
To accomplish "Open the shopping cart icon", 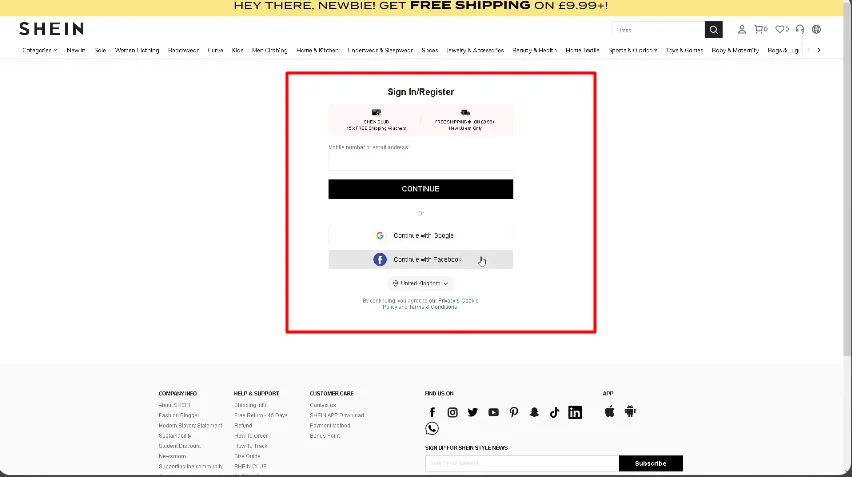I will [x=761, y=29].
